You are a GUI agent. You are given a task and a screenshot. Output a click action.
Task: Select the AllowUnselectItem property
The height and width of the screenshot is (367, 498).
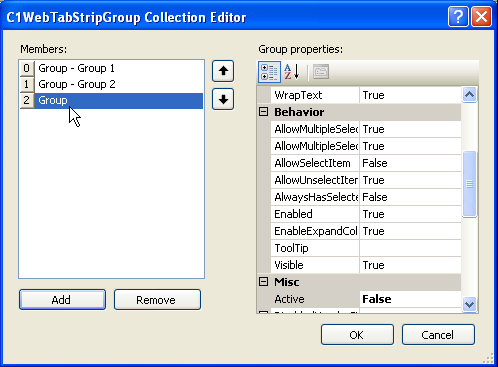[315, 180]
